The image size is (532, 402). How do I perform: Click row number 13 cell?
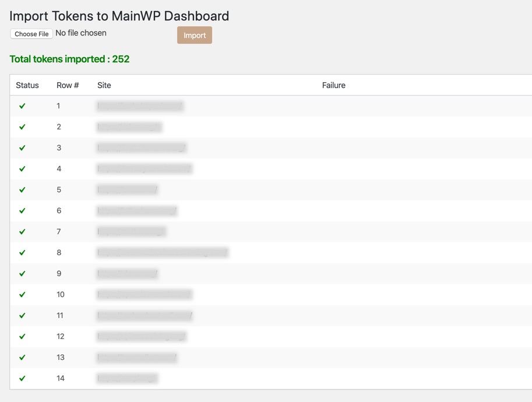click(x=61, y=358)
